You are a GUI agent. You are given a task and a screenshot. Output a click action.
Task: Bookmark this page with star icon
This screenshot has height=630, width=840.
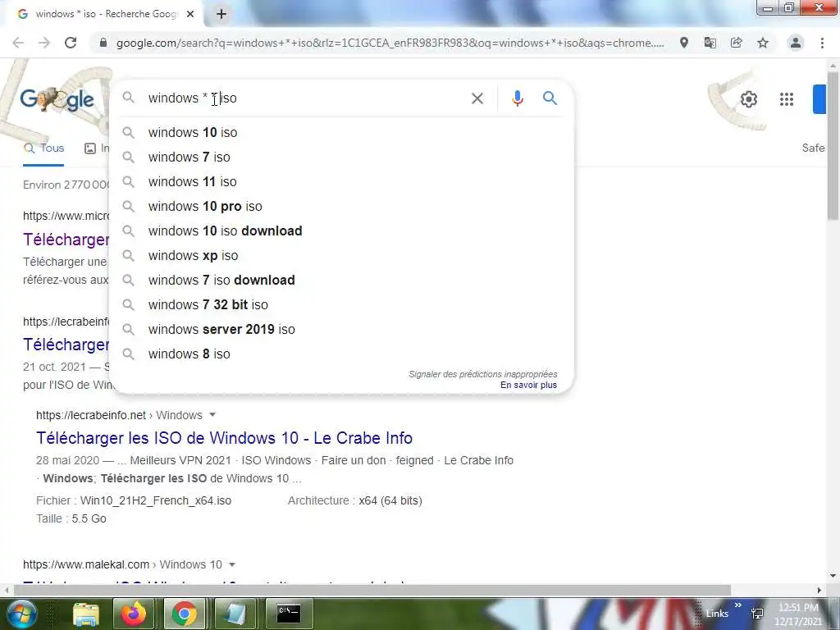763,43
